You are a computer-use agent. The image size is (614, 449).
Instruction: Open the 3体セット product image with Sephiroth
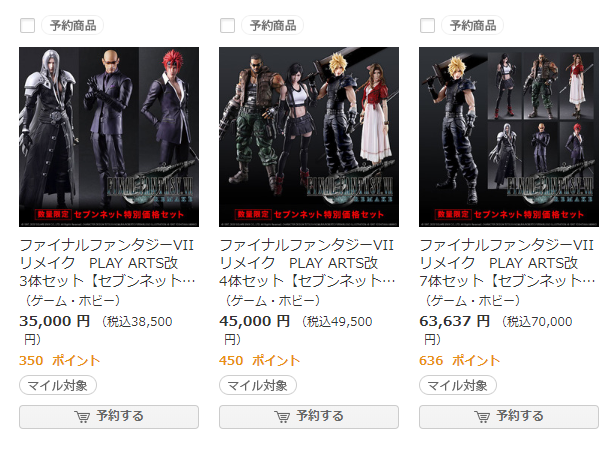109,137
